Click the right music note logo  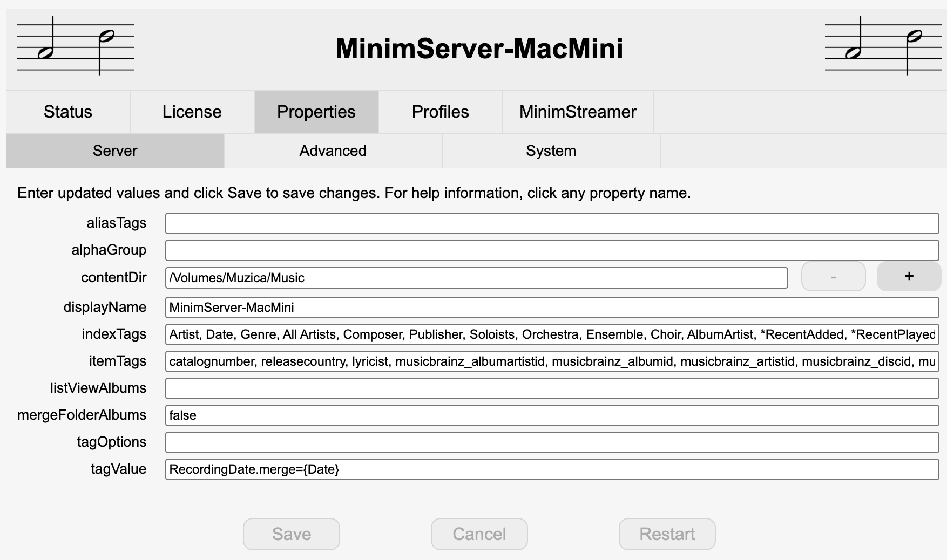[883, 46]
